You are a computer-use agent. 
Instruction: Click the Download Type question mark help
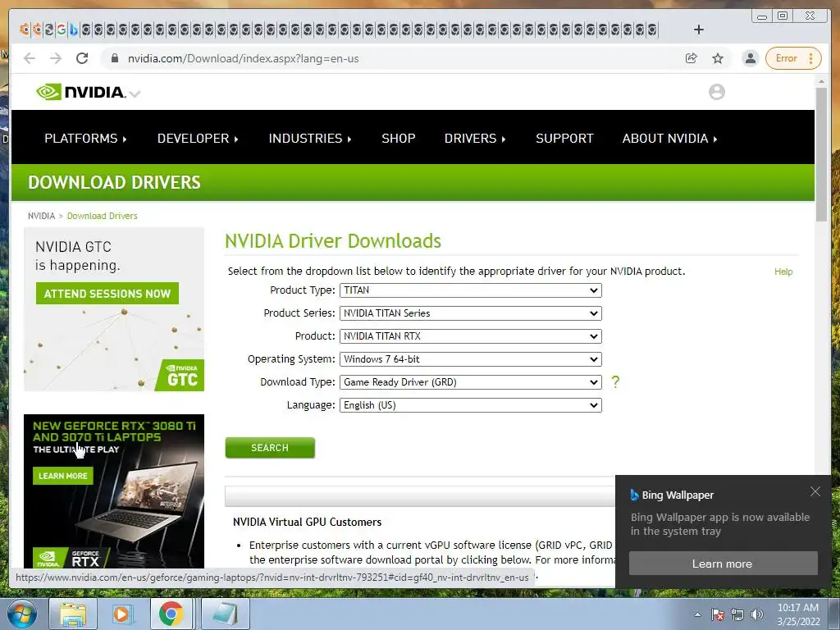[615, 382]
